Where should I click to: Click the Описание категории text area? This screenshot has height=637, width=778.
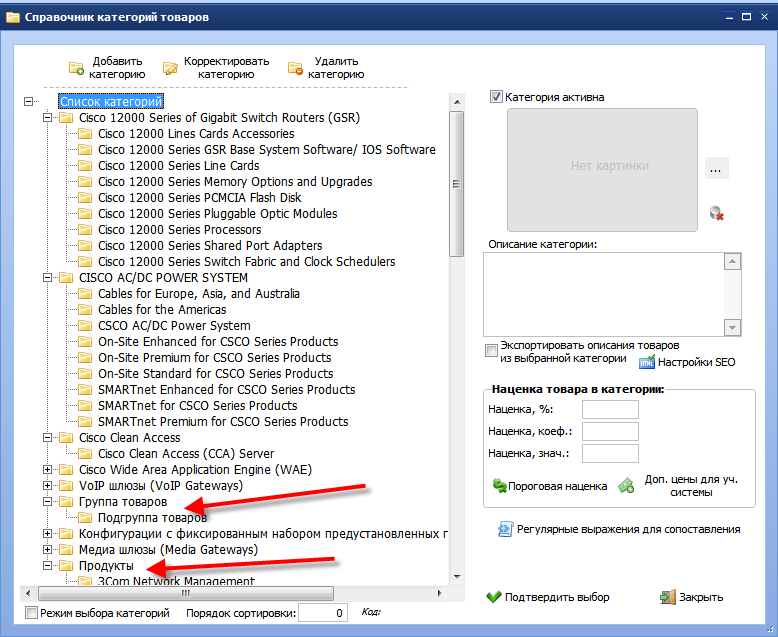[x=603, y=295]
